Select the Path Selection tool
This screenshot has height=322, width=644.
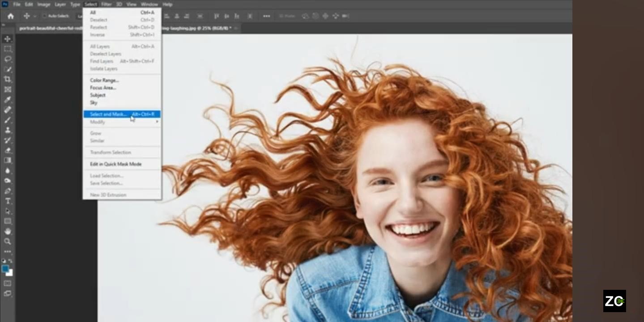(x=8, y=211)
